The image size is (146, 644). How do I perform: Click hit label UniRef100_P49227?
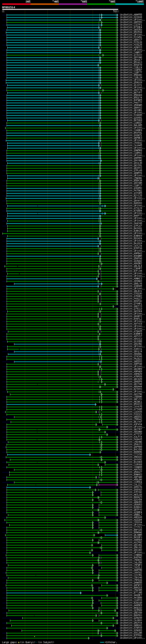coord(131,299)
